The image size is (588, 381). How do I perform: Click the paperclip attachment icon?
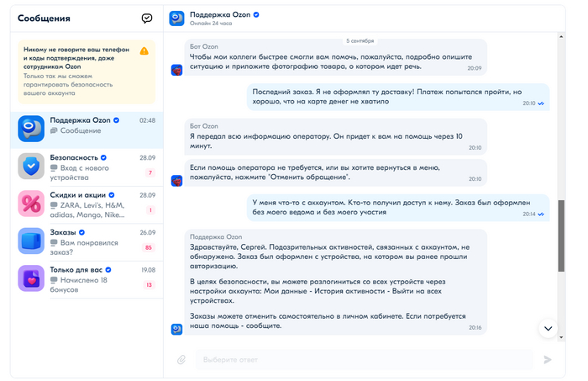[x=181, y=360]
